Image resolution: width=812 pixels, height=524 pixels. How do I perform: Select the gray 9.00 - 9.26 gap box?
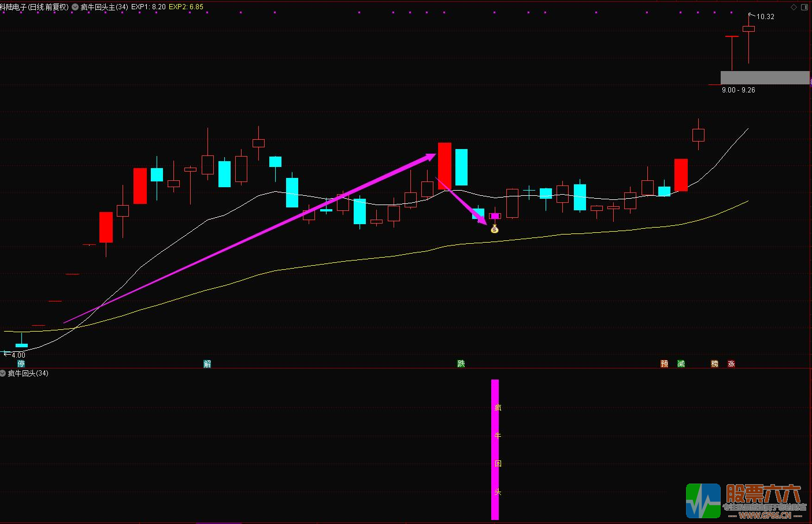764,77
